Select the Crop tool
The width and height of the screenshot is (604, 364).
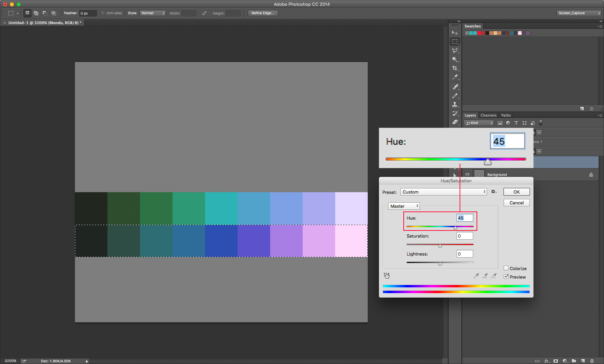pos(455,68)
